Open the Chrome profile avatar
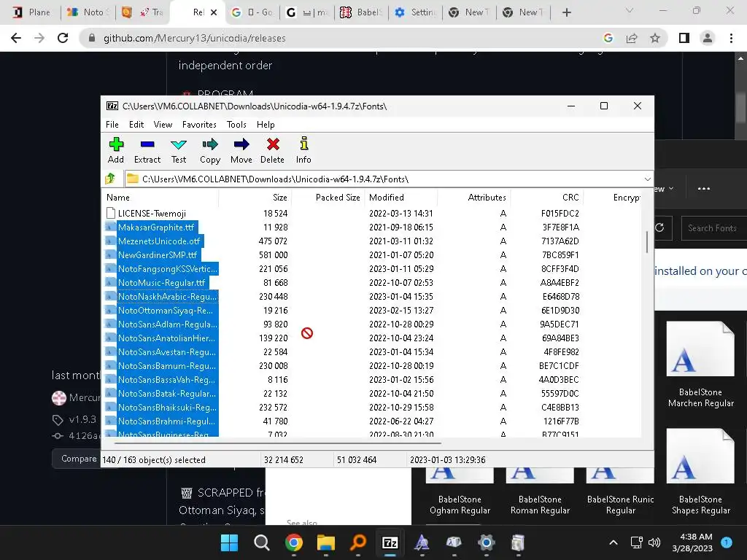 708,38
